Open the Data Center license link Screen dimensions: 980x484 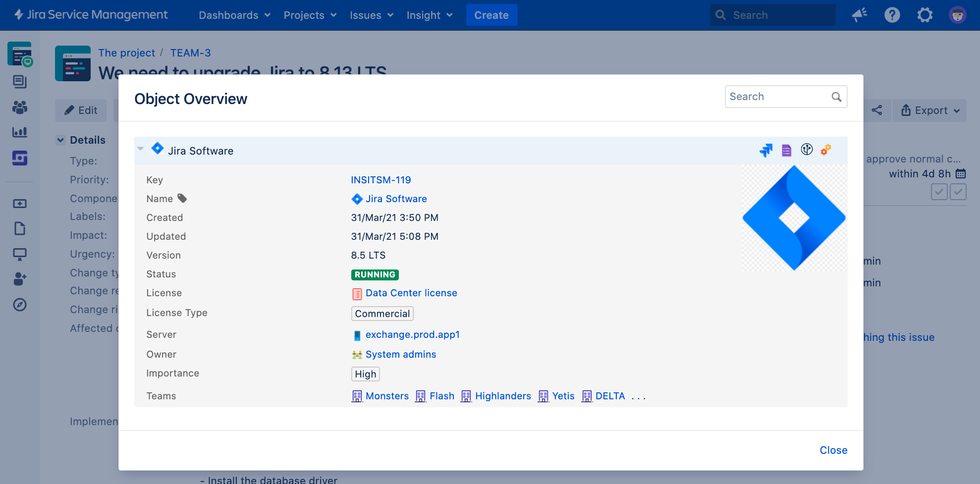[411, 293]
